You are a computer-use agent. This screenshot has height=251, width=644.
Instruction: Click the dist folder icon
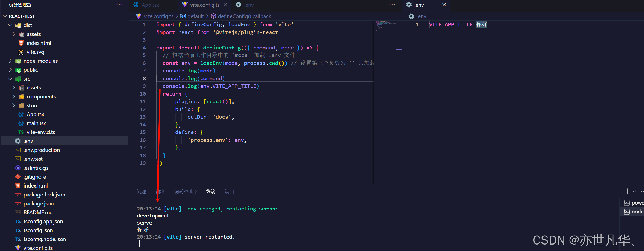18,25
